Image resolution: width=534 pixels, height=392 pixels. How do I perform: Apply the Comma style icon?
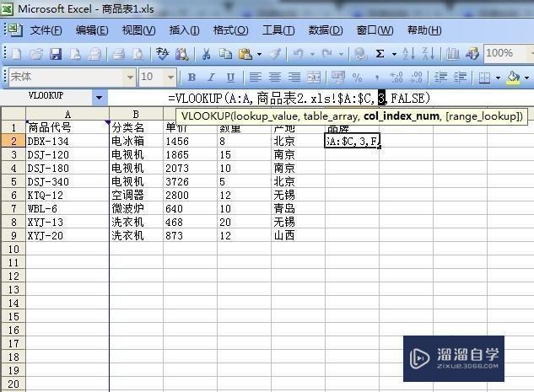(376, 78)
